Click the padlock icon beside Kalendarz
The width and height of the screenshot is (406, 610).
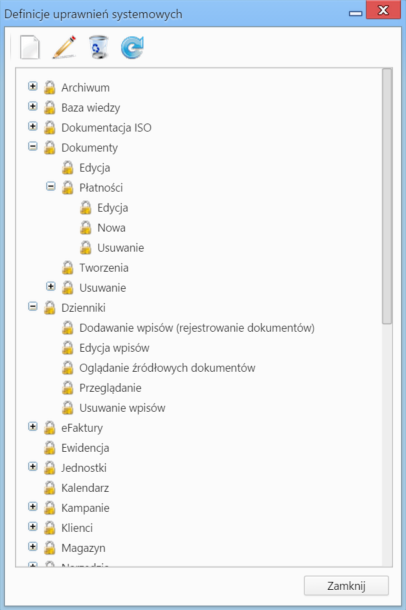49,488
